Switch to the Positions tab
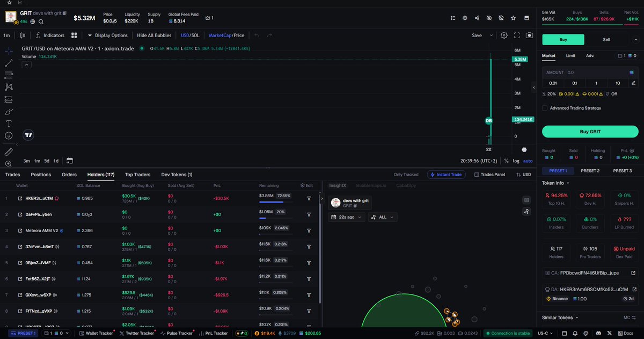The width and height of the screenshot is (644, 339). point(41,175)
